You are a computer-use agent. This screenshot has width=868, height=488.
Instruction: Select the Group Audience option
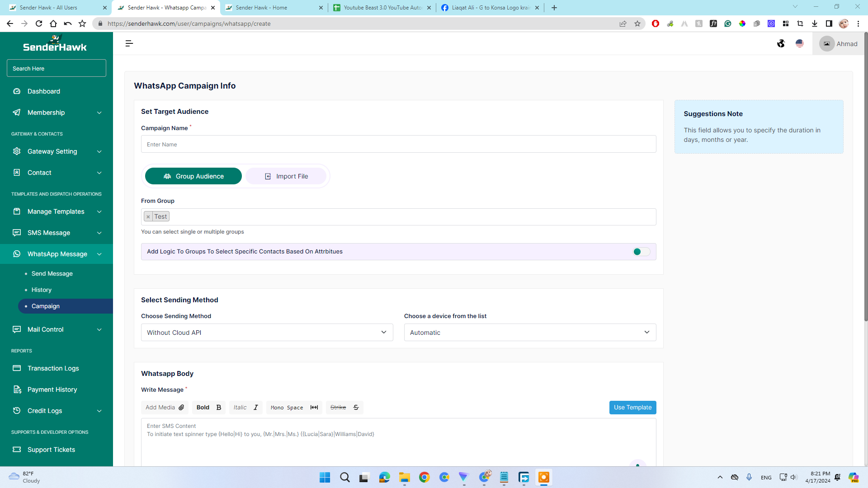193,176
